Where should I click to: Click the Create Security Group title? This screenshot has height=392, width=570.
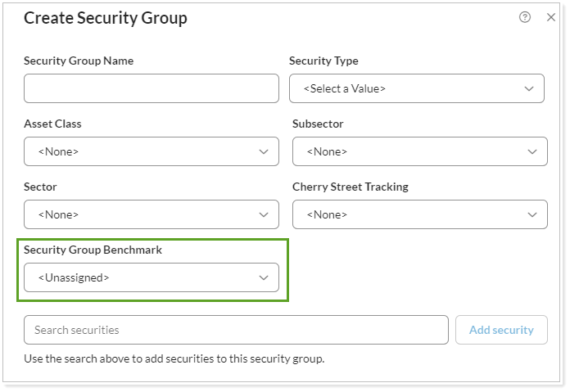(106, 18)
